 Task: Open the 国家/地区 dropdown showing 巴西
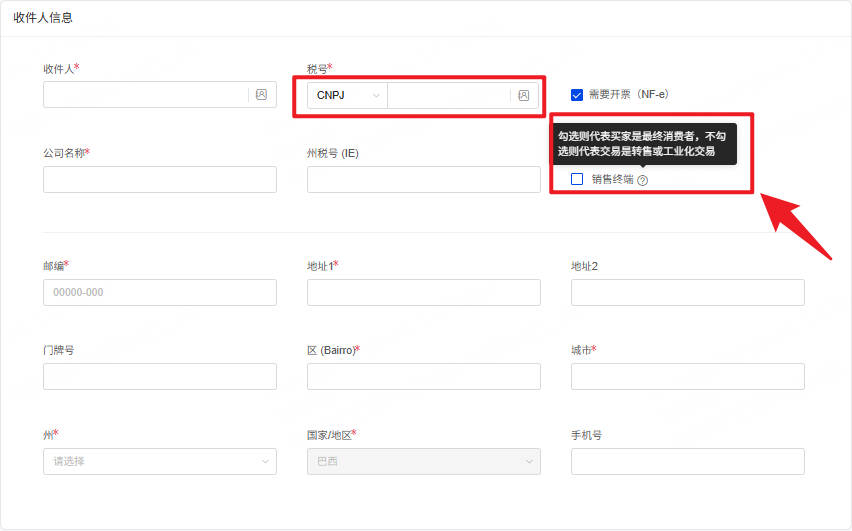click(x=424, y=461)
